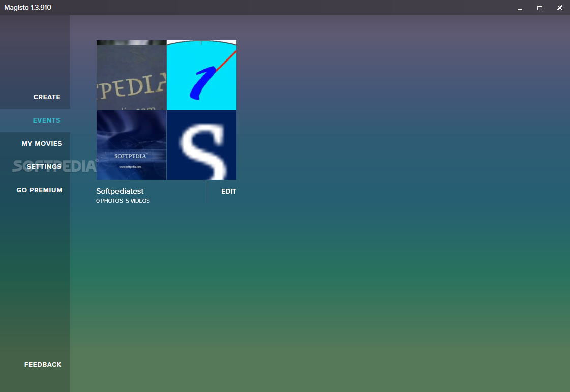Select the white letter S thumbnail
This screenshot has width=570, height=392.
coord(201,145)
